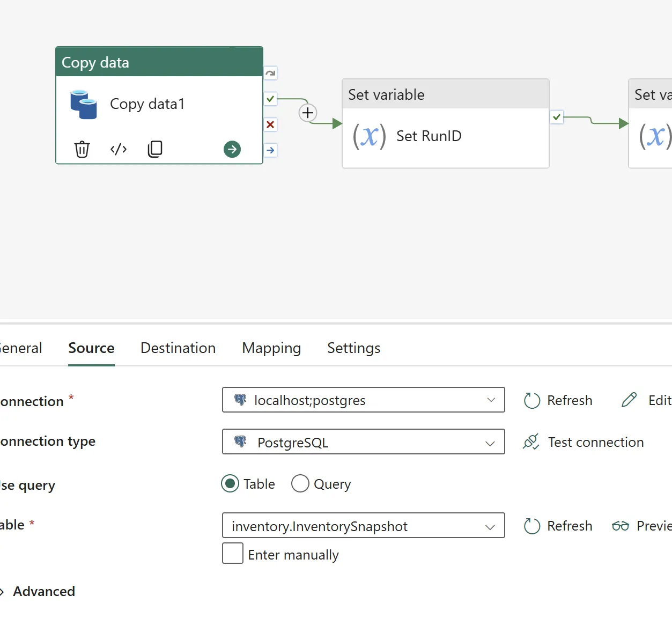
Task: Switch to the General tab
Action: pyautogui.click(x=21, y=348)
